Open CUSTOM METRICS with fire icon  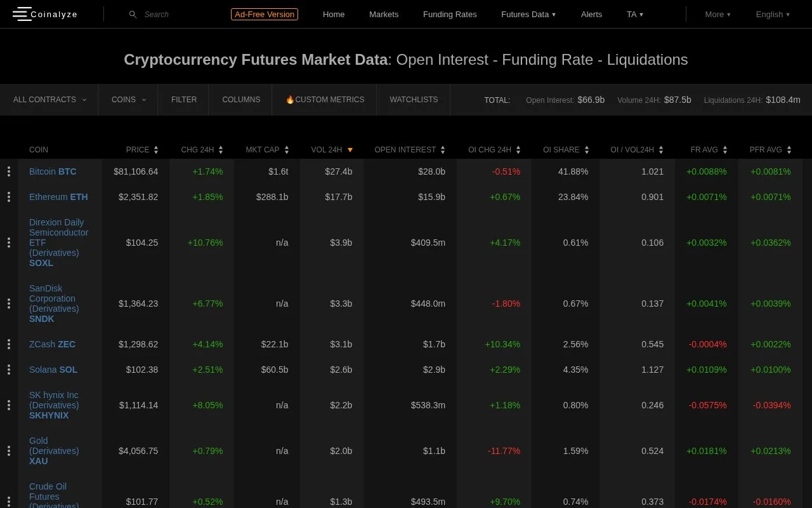point(325,100)
